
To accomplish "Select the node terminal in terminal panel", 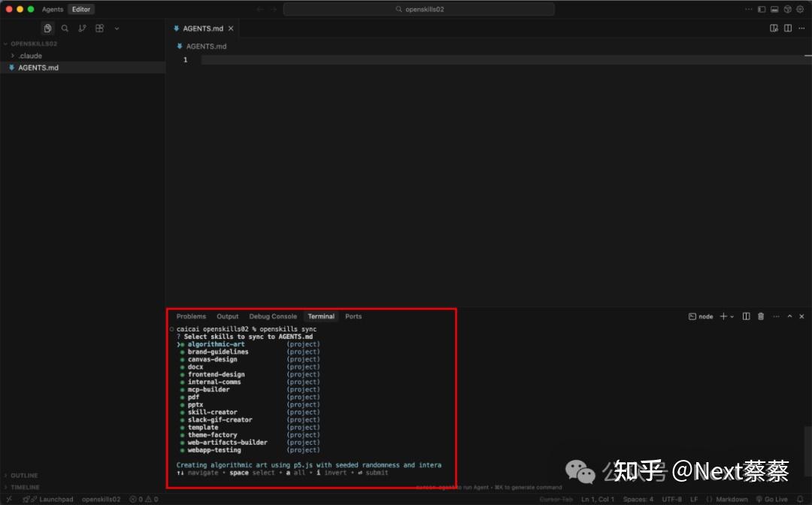I will point(701,316).
